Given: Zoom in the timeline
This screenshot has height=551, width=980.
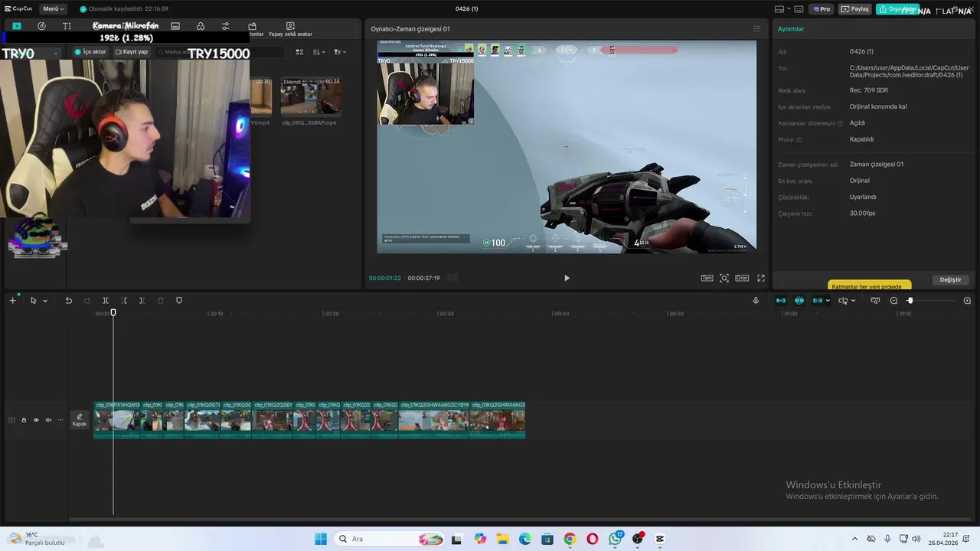Looking at the screenshot, I should coord(967,301).
